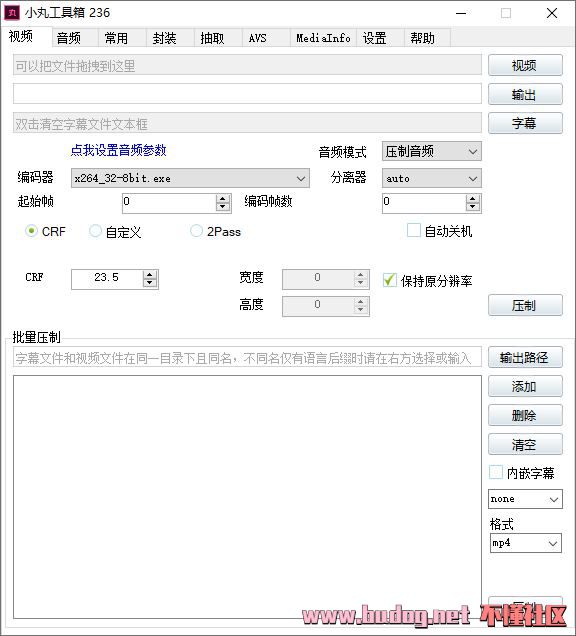Open the subtitle language none dropdown
The image size is (576, 636).
coord(525,499)
